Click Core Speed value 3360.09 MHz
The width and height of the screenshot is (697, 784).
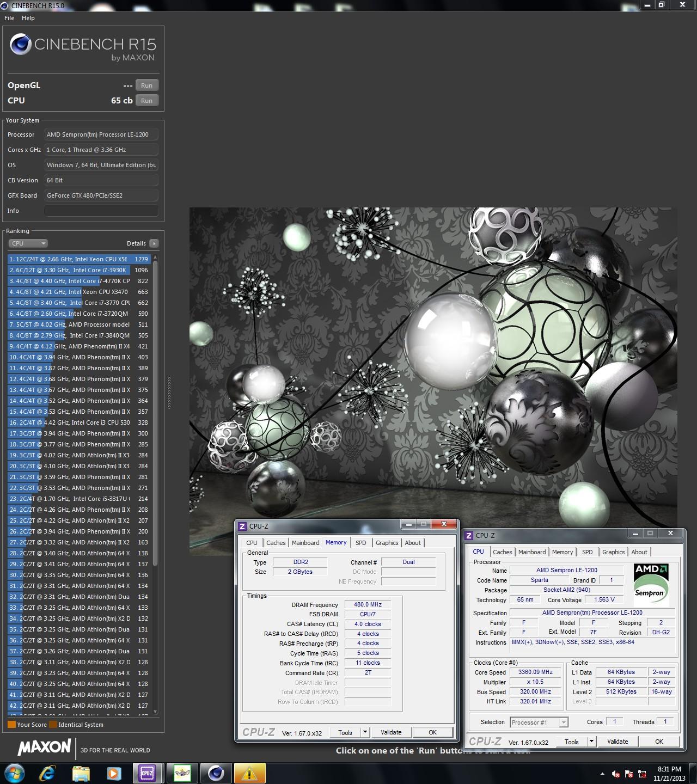point(536,672)
